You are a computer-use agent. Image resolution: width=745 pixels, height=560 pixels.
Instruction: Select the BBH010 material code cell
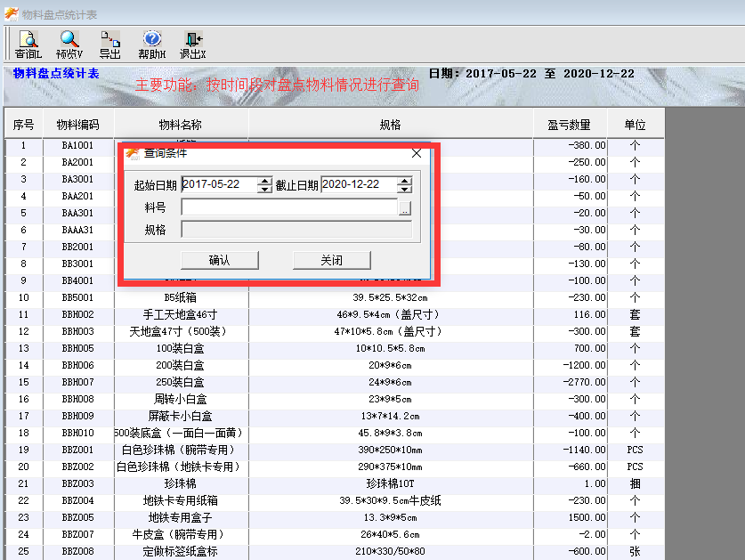(x=78, y=433)
